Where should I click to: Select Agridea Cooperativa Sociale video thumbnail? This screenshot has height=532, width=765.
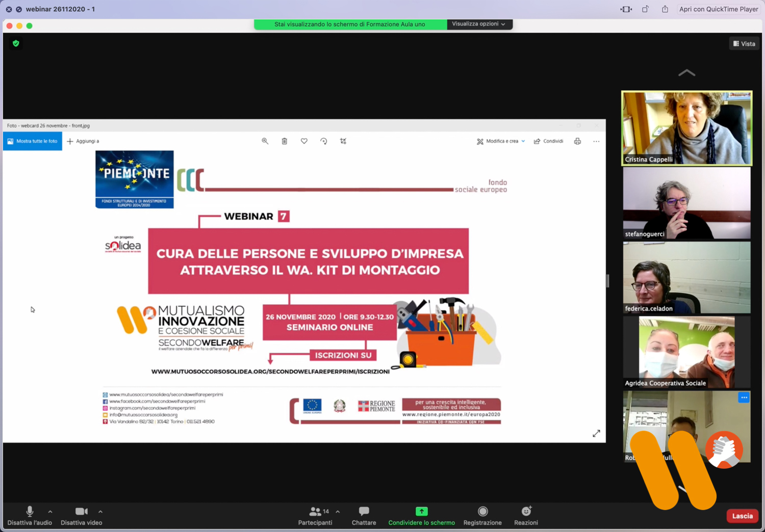click(x=686, y=352)
